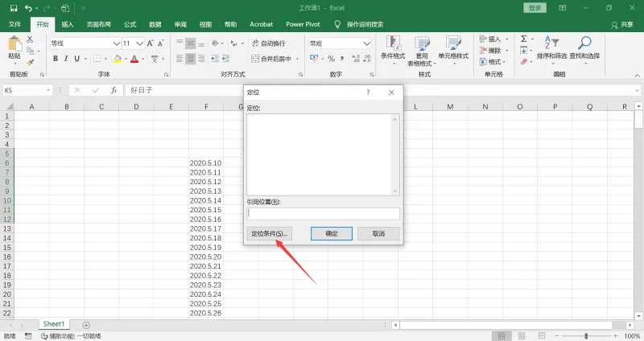Screen dimensions: 644x341
Task: Click the 引用位置 input field
Action: coord(323,213)
